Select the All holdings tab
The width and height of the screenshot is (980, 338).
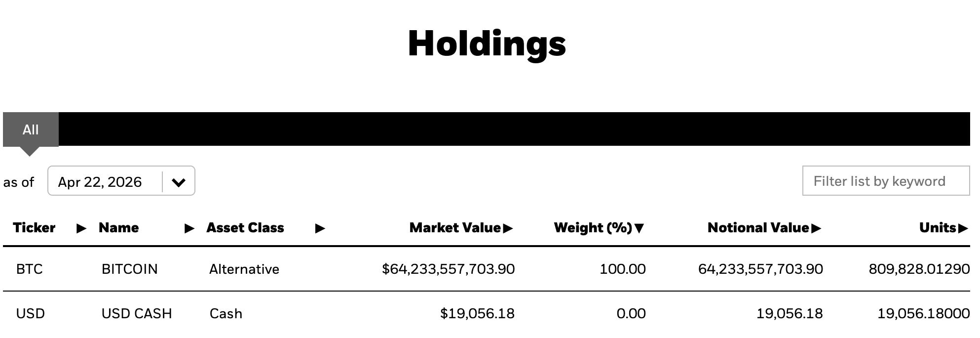pyautogui.click(x=31, y=130)
